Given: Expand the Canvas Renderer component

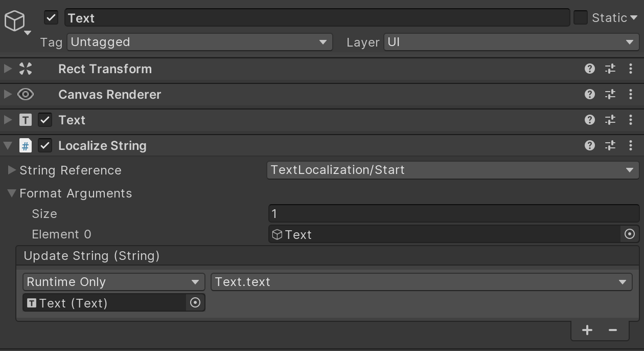Looking at the screenshot, I should click(x=8, y=94).
